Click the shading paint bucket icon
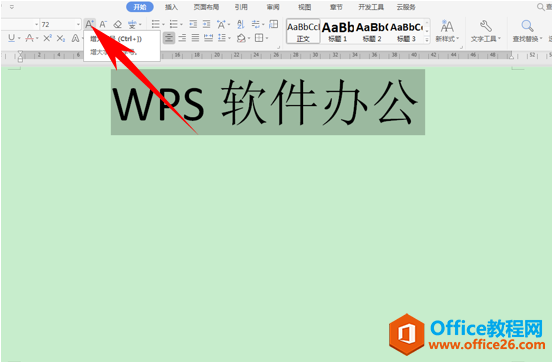This screenshot has height=362, width=552. [x=241, y=38]
